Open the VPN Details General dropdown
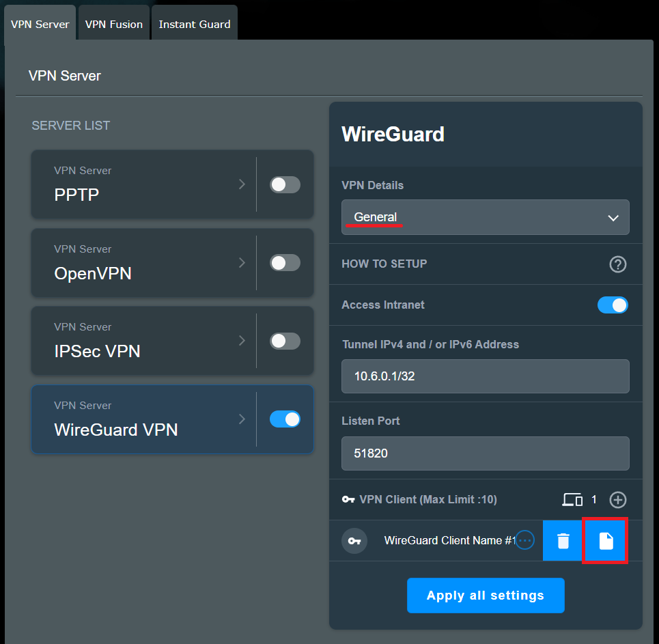Screen dimensions: 659x644 click(x=485, y=217)
